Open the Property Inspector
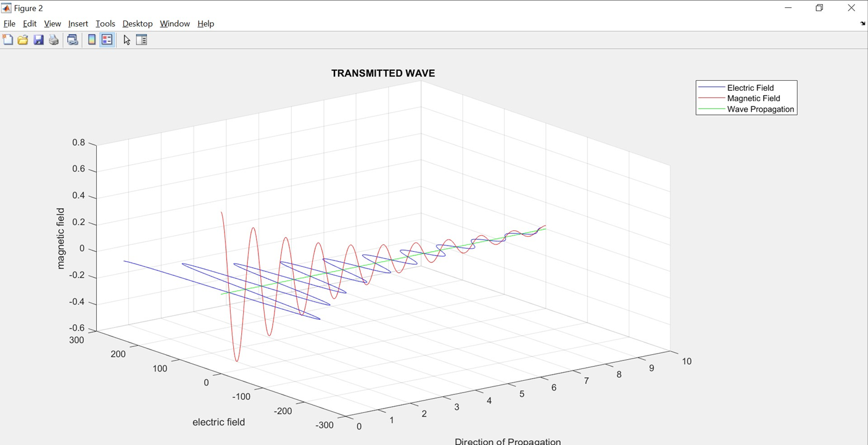Viewport: 868px width, 445px height. point(141,39)
